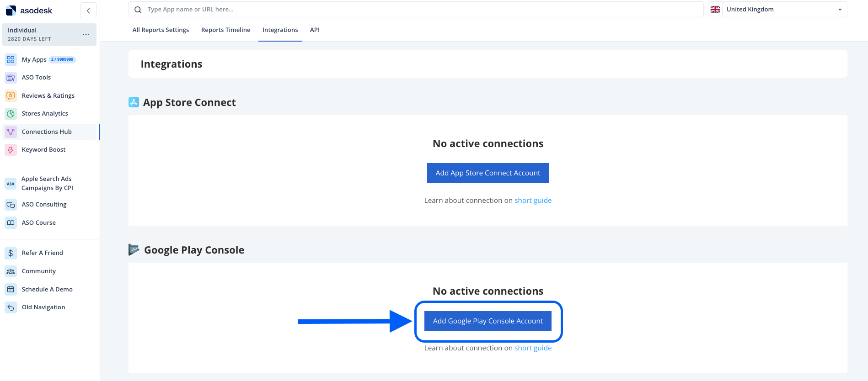Open App Store Connect short guide link
This screenshot has height=381, width=868.
pos(533,201)
